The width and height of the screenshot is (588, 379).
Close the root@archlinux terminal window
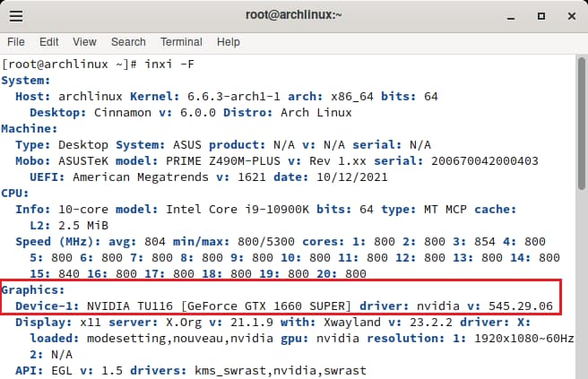pyautogui.click(x=572, y=16)
